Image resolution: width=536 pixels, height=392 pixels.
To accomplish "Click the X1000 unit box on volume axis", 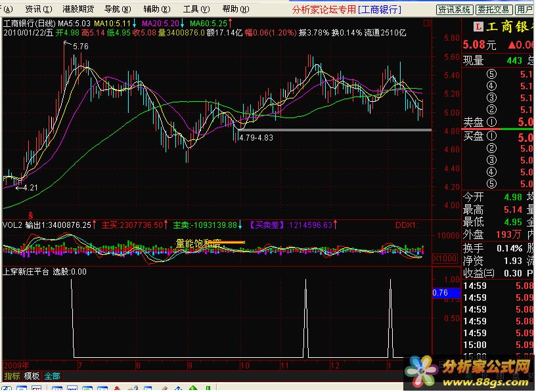I will [445, 258].
